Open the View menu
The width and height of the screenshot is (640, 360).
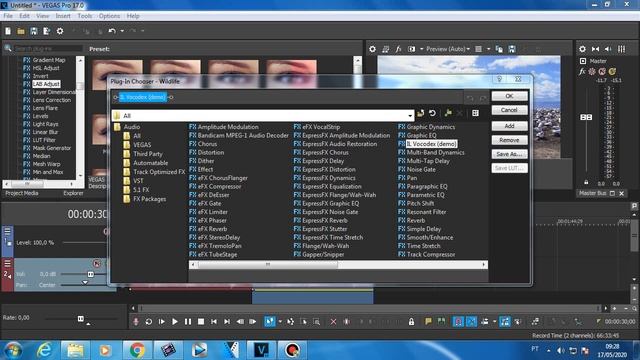point(42,16)
